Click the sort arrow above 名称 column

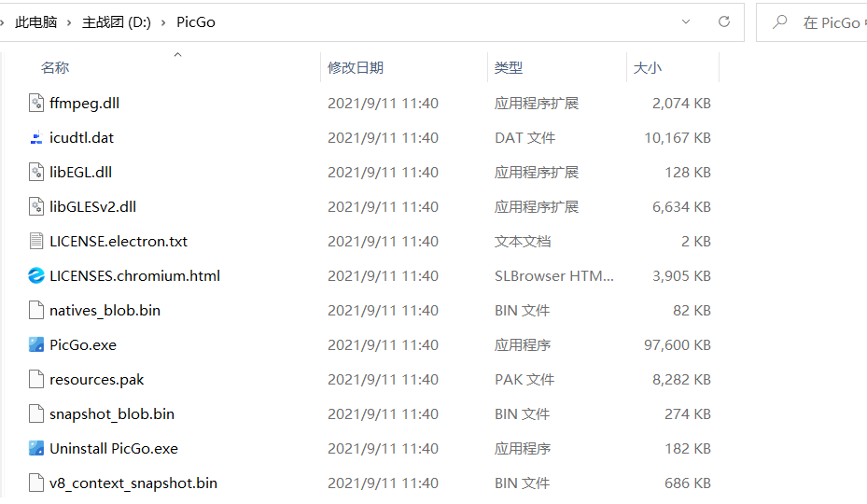tap(177, 54)
